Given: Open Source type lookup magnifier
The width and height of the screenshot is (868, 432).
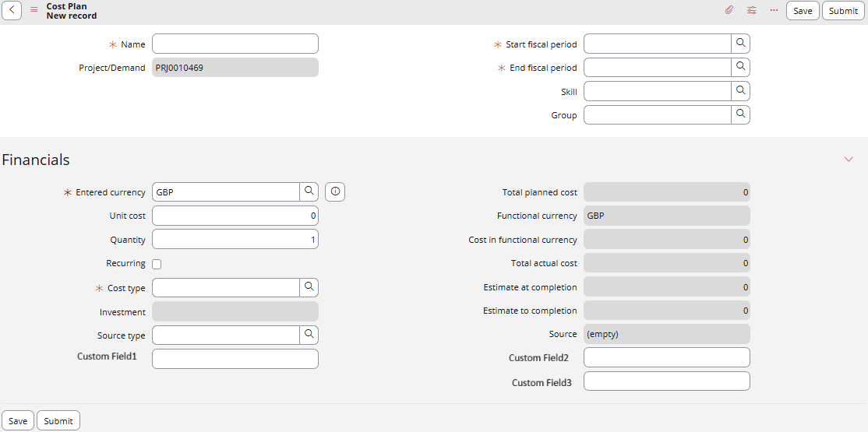Looking at the screenshot, I should pos(309,335).
